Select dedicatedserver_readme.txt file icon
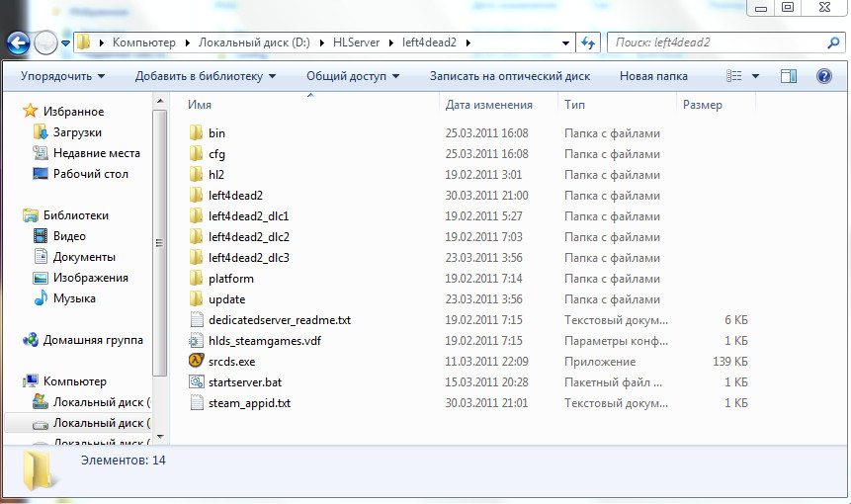851x504 pixels. pos(196,319)
